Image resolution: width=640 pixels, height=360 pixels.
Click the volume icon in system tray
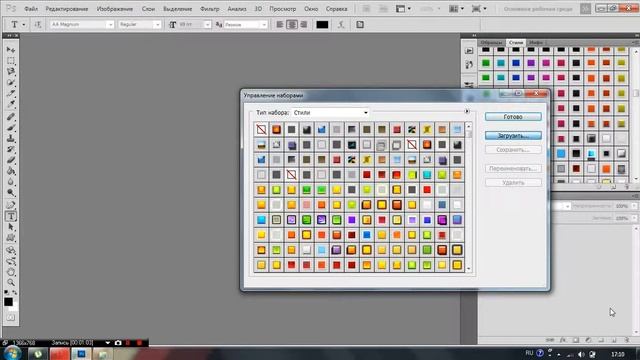(x=581, y=354)
